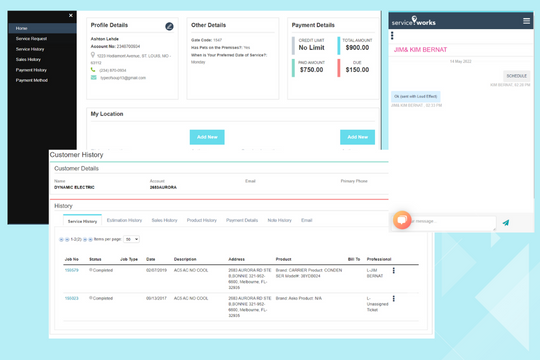
Task: Go to the last page of results
Action: tap(91, 239)
